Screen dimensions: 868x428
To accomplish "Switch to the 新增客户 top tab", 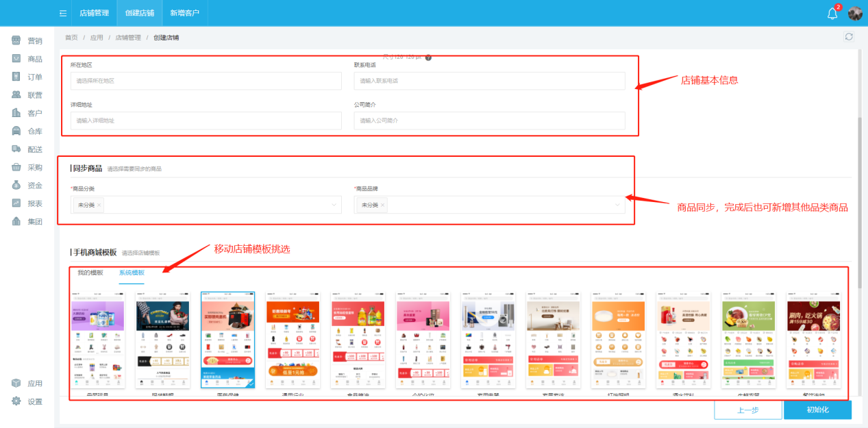I will pyautogui.click(x=184, y=13).
